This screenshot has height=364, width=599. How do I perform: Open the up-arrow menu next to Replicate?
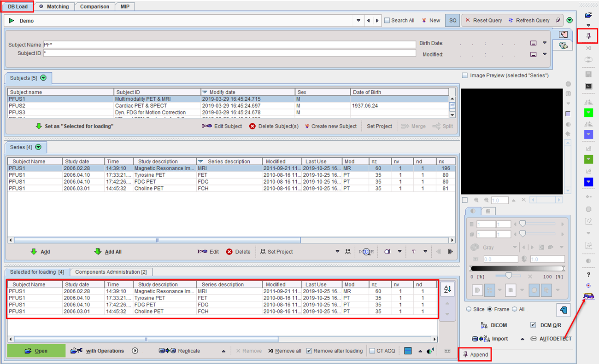(223, 351)
